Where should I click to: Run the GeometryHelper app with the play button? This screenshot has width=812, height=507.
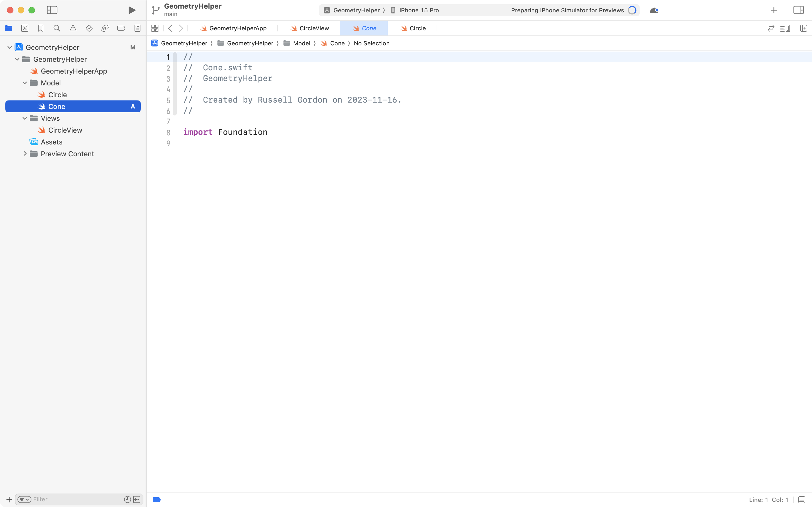[131, 10]
